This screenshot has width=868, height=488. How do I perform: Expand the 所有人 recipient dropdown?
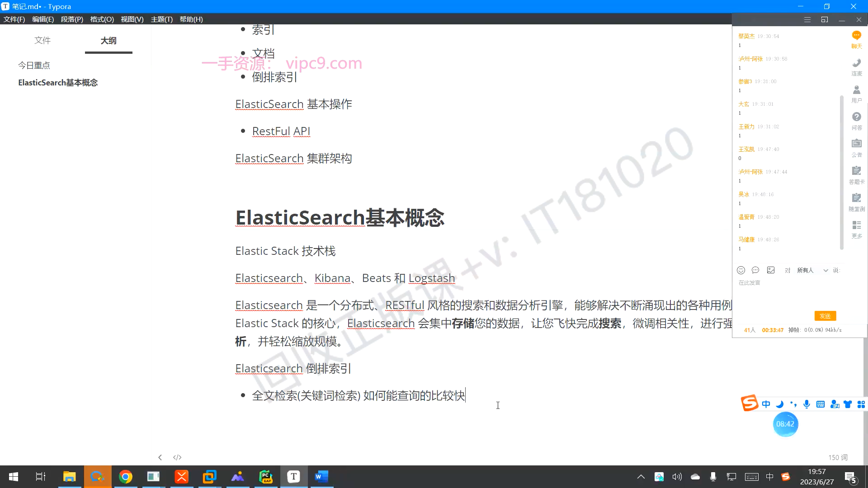pyautogui.click(x=826, y=270)
